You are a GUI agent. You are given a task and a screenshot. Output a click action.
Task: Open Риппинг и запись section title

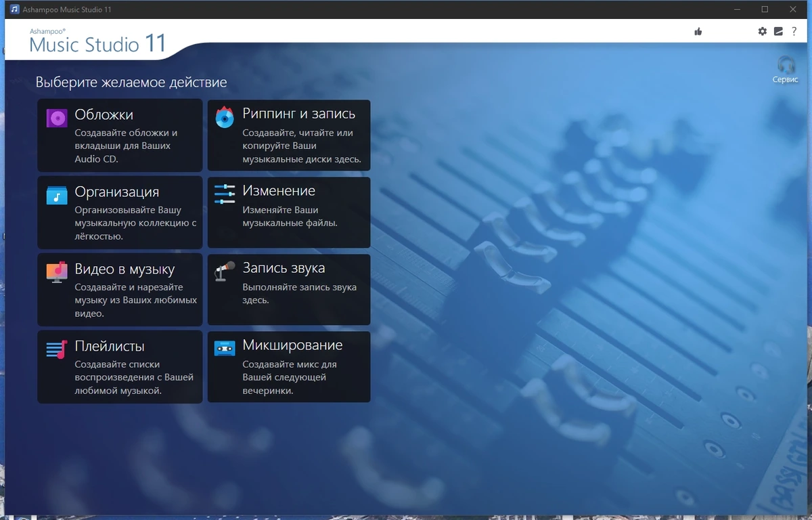pos(299,114)
